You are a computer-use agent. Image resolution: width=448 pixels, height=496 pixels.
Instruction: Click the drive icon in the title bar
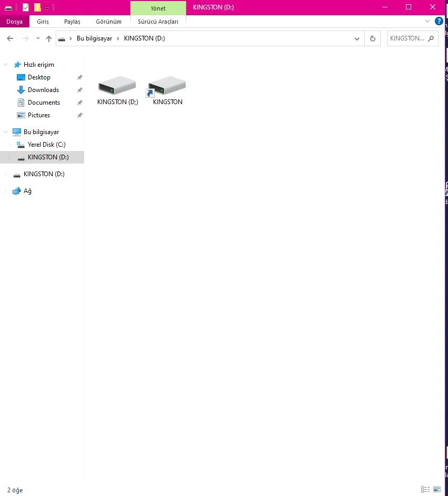8,8
